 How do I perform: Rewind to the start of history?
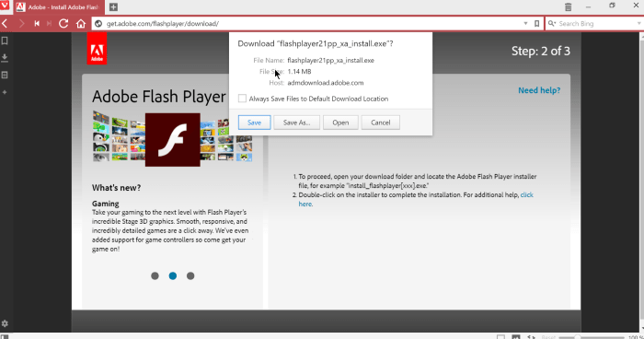click(x=37, y=23)
